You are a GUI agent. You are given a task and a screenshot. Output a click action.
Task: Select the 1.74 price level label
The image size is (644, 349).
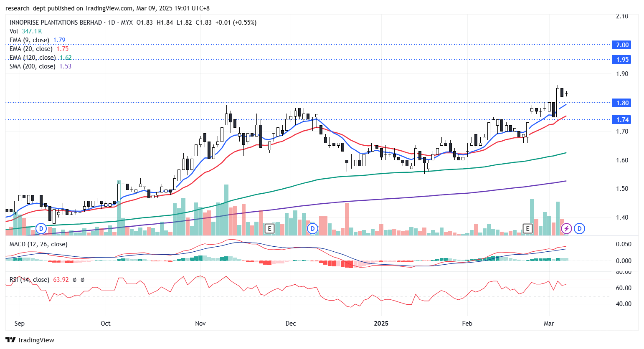[x=621, y=119]
